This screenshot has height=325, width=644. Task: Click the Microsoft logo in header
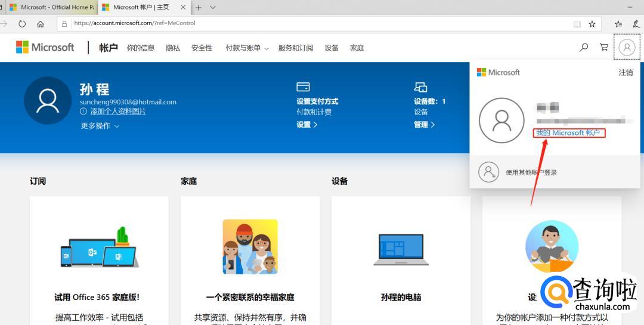[x=45, y=47]
